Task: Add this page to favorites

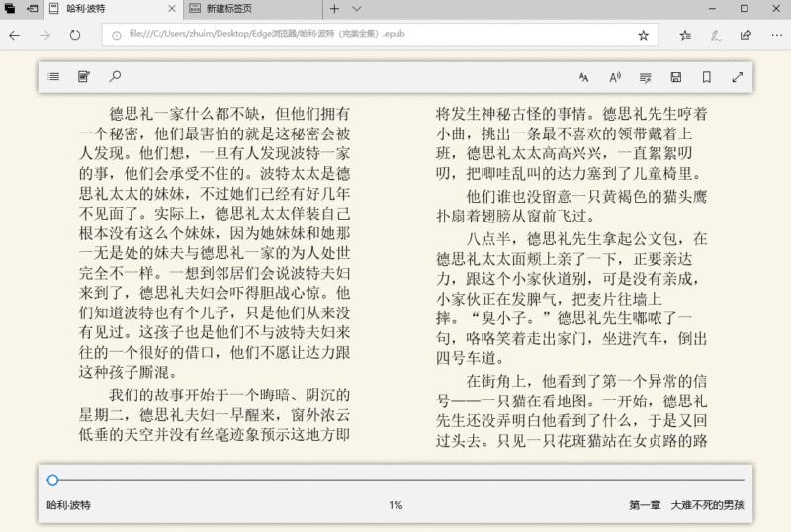Action: [x=643, y=35]
